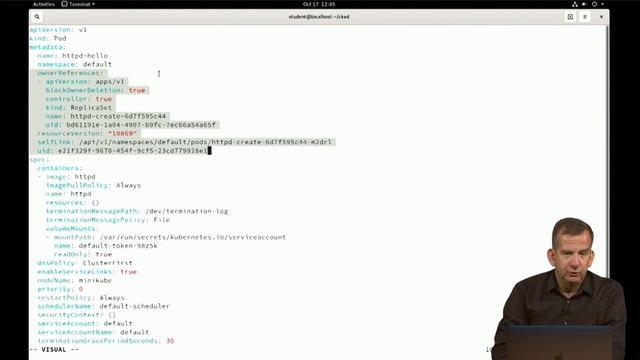This screenshot has width=640, height=360.
Task: Click the new tab icon in header
Action: [570, 17]
